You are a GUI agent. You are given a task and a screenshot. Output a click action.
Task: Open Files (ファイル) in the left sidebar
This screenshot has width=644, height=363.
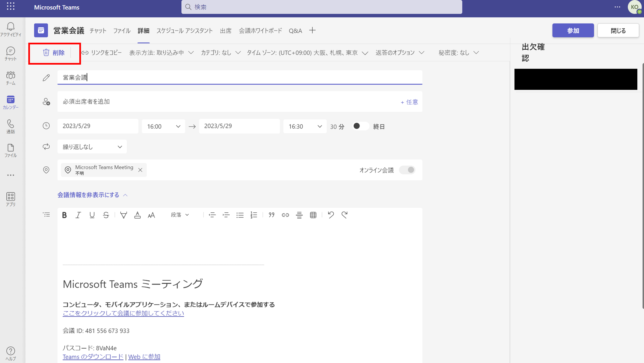click(11, 151)
